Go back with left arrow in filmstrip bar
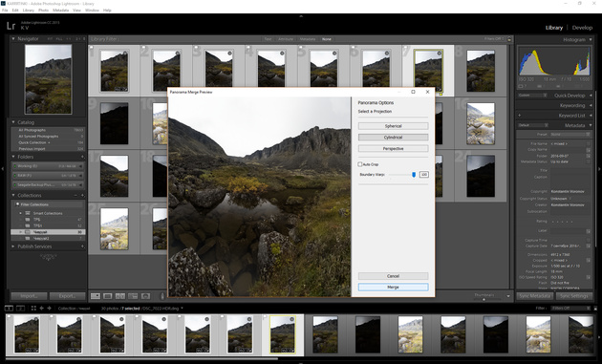Image resolution: width=602 pixels, height=364 pixels. [41, 308]
